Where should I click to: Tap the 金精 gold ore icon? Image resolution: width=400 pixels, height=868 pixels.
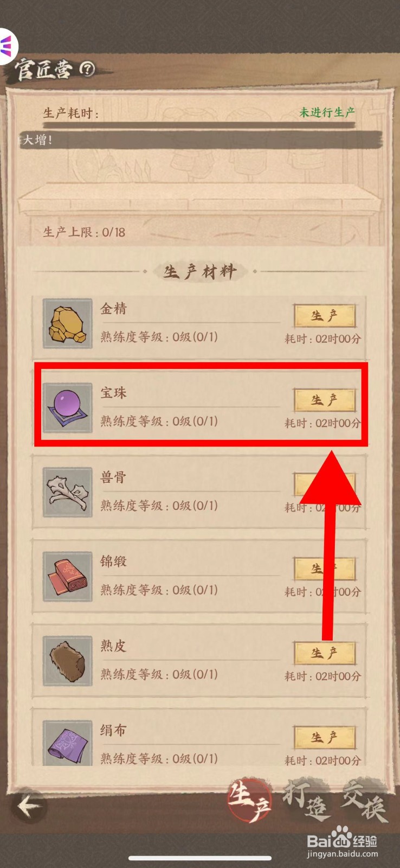tap(67, 323)
